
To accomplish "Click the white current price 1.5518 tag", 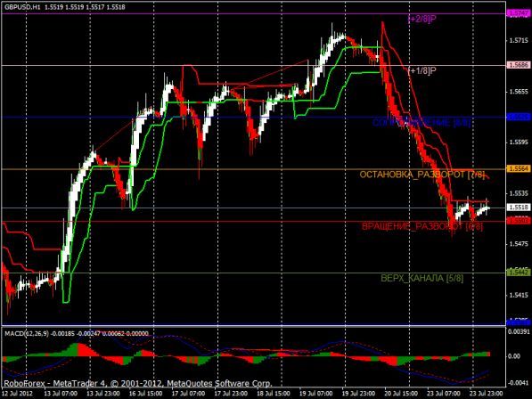I will click(519, 208).
